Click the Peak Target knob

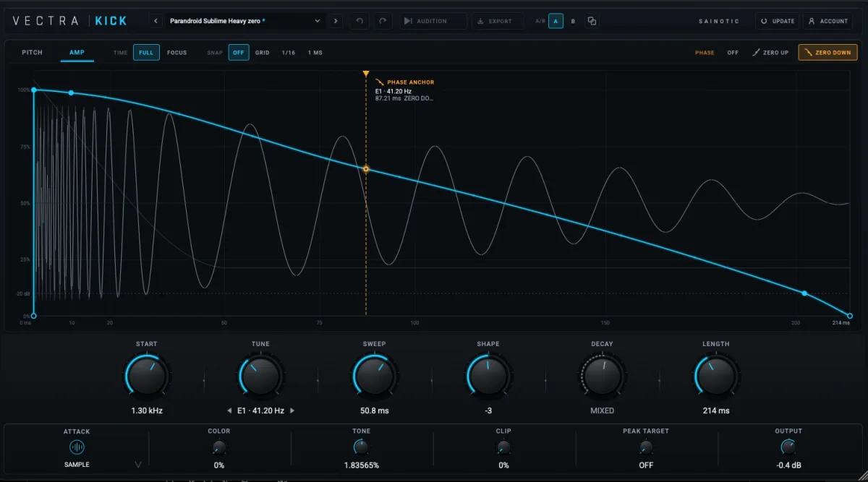[646, 448]
